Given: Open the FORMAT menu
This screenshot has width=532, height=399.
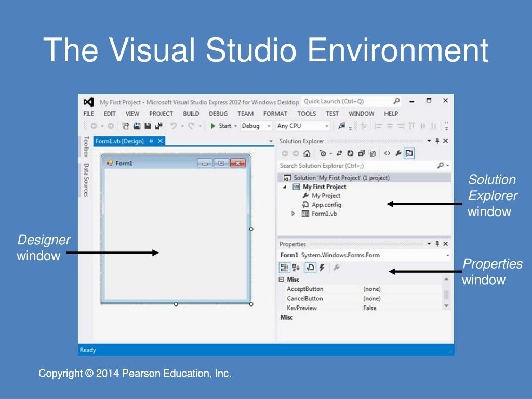Looking at the screenshot, I should coord(275,114).
